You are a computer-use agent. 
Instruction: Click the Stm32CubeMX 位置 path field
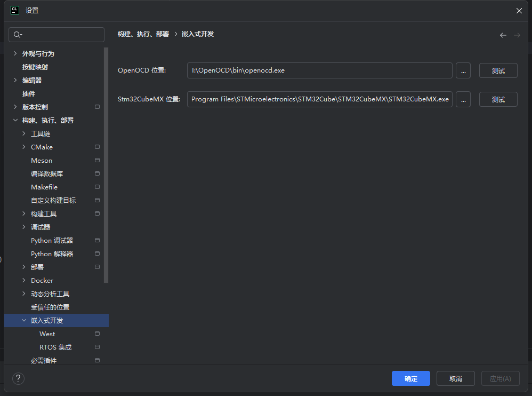click(x=320, y=99)
